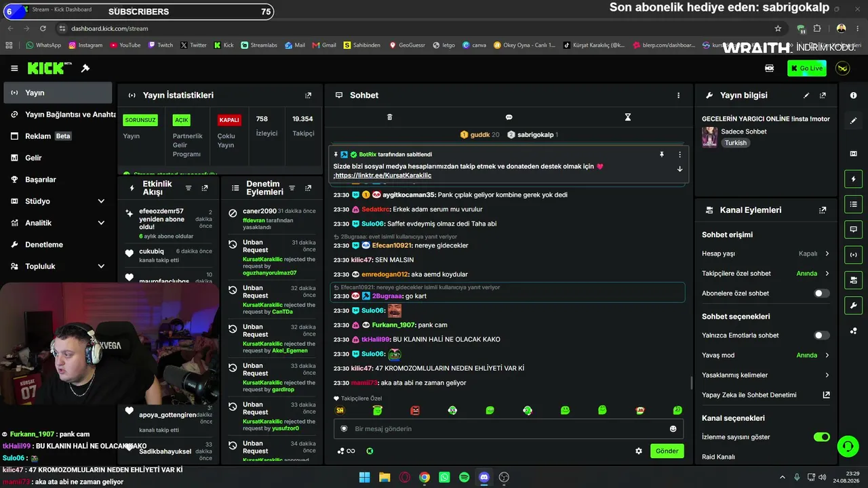This screenshot has width=868, height=488.
Task: Open chat settings gear icon
Action: (x=639, y=451)
